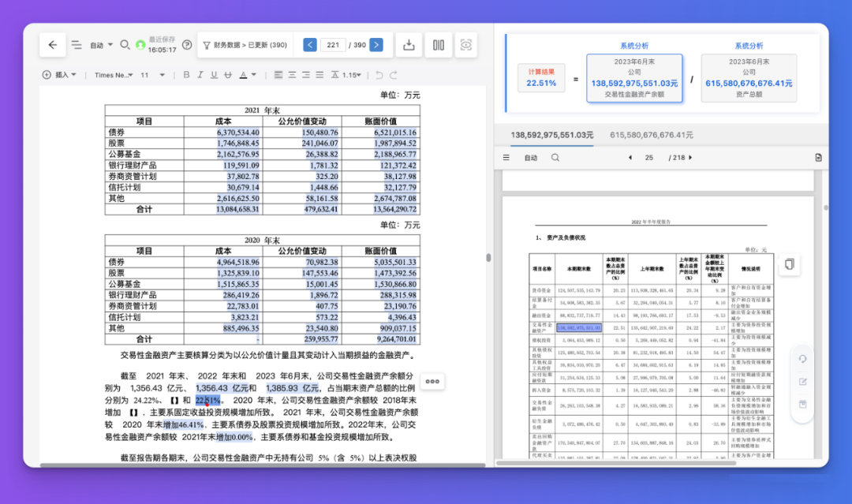This screenshot has width=852, height=504.
Task: Open the 自动 zoom dropdown in left editor
Action: (101, 45)
